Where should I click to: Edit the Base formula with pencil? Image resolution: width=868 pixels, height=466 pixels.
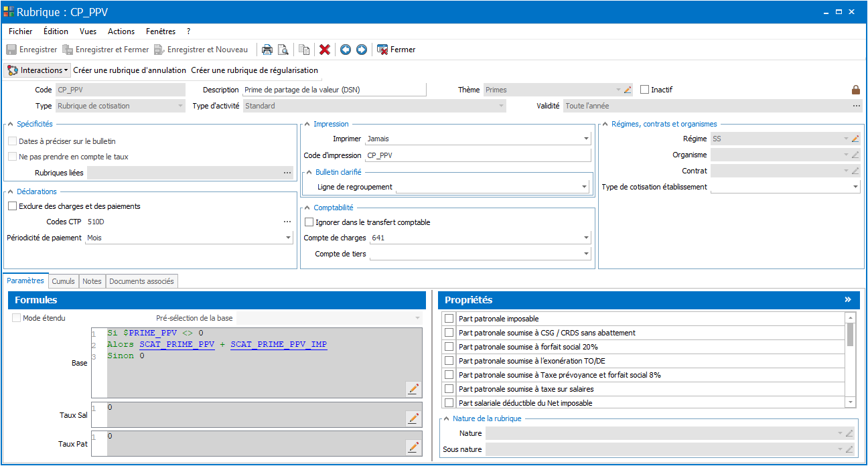(413, 388)
